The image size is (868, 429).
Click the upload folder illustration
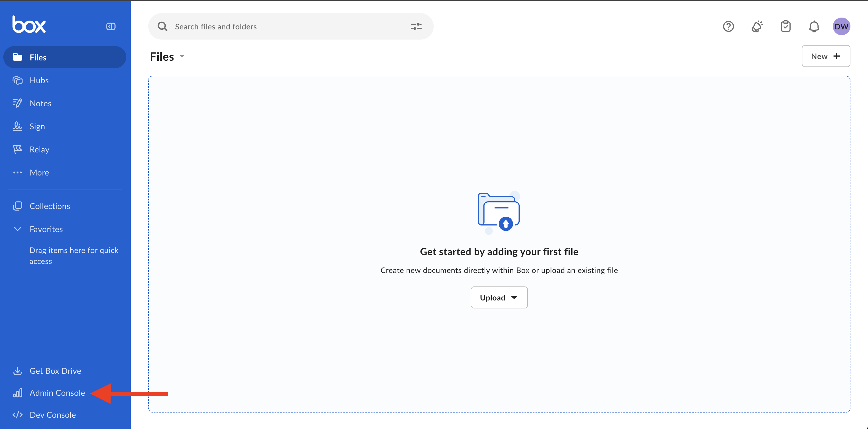pyautogui.click(x=499, y=212)
